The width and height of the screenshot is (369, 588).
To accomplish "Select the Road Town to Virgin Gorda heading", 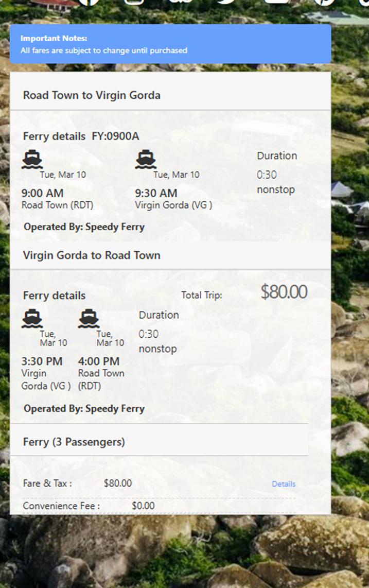I will pos(92,95).
